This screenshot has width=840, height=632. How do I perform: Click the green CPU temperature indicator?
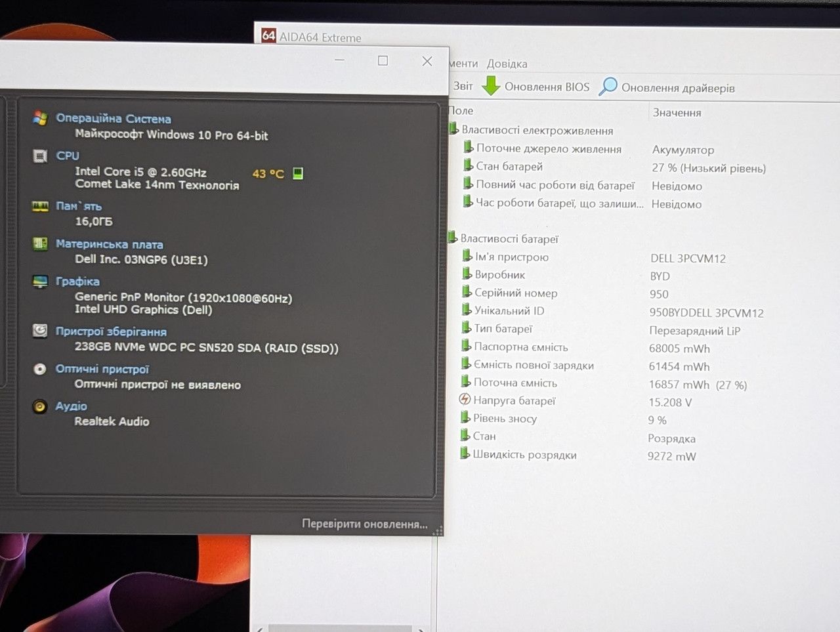coord(298,173)
